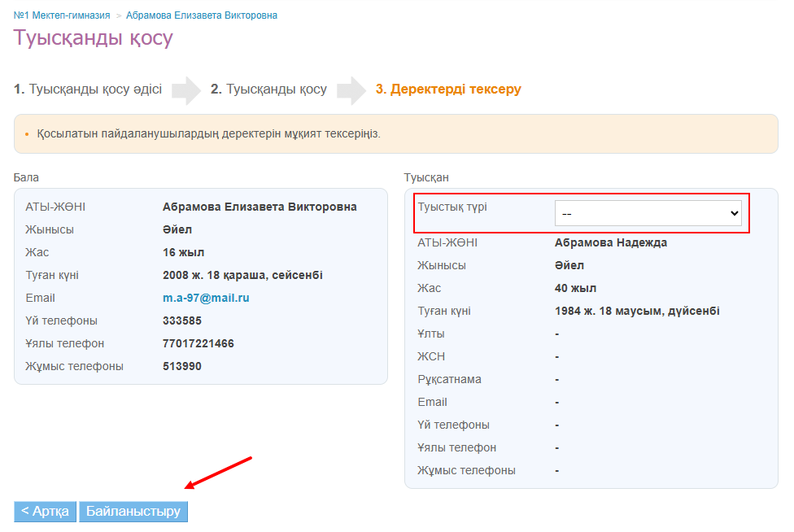Viewport: 794px width, 532px height.
Task: Click the red arrow pointing at Байланыстыру
Action: pos(218,473)
